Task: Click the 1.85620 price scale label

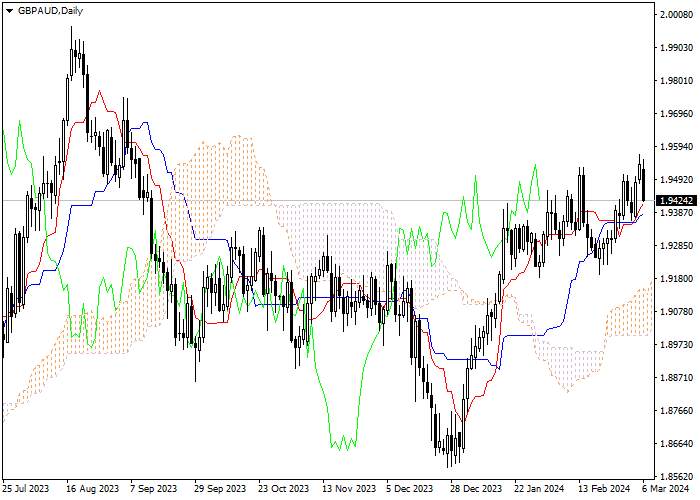Action: pyautogui.click(x=677, y=476)
